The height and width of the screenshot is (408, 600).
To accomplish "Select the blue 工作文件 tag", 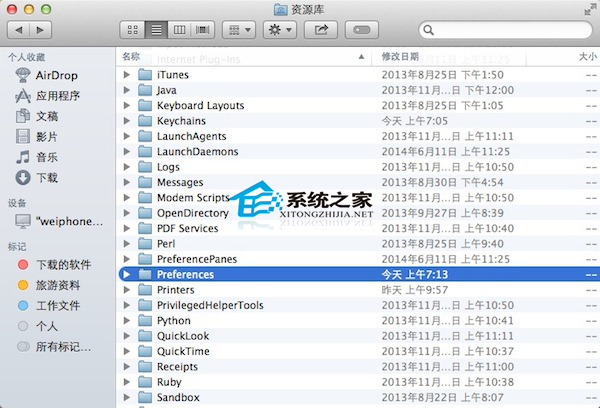I will (49, 305).
